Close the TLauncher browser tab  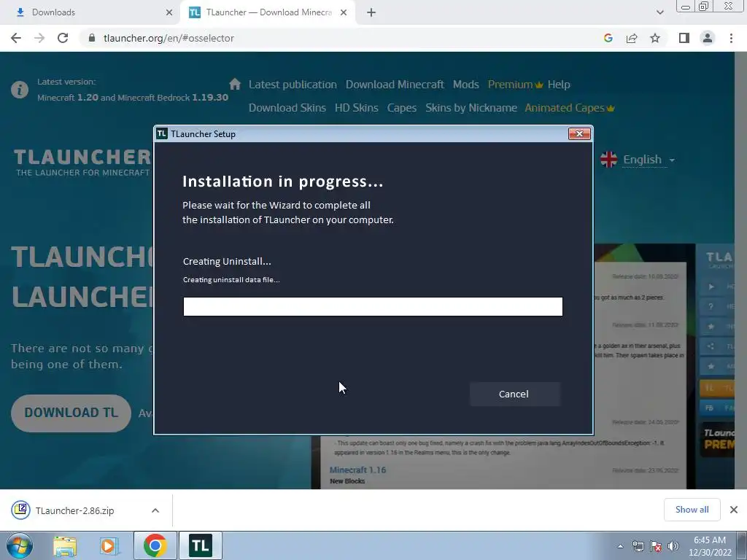tap(344, 12)
